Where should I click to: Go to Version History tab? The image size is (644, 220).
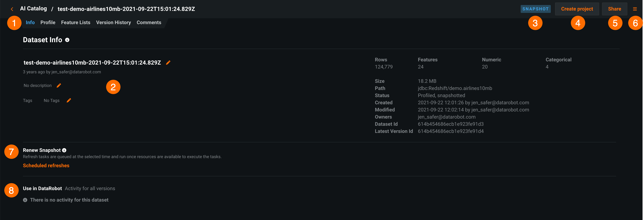pos(113,23)
